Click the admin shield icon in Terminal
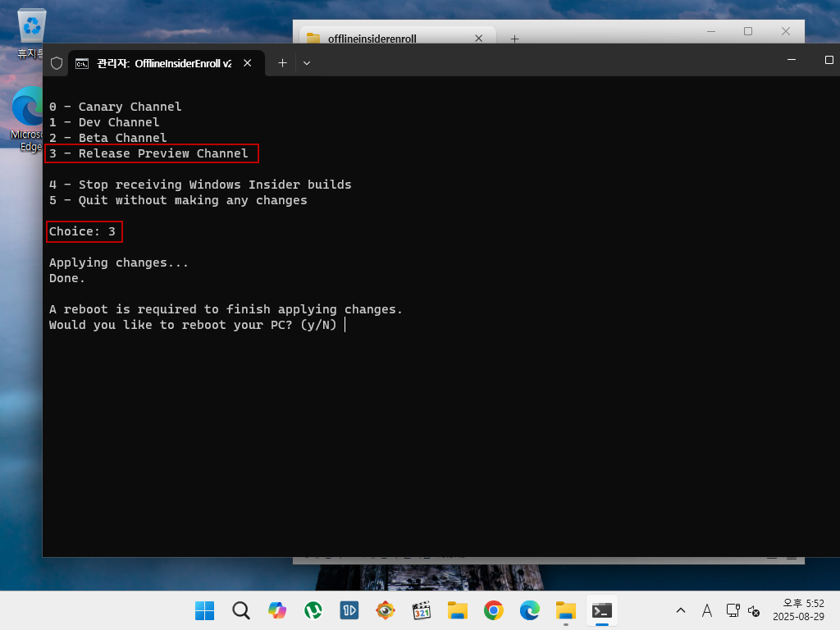The height and width of the screenshot is (630, 840). [x=57, y=63]
